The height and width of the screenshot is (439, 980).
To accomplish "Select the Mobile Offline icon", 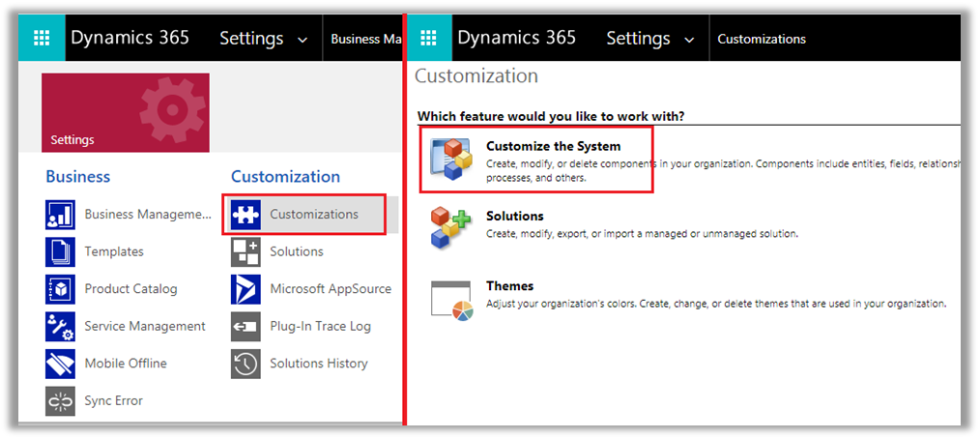I will (60, 364).
